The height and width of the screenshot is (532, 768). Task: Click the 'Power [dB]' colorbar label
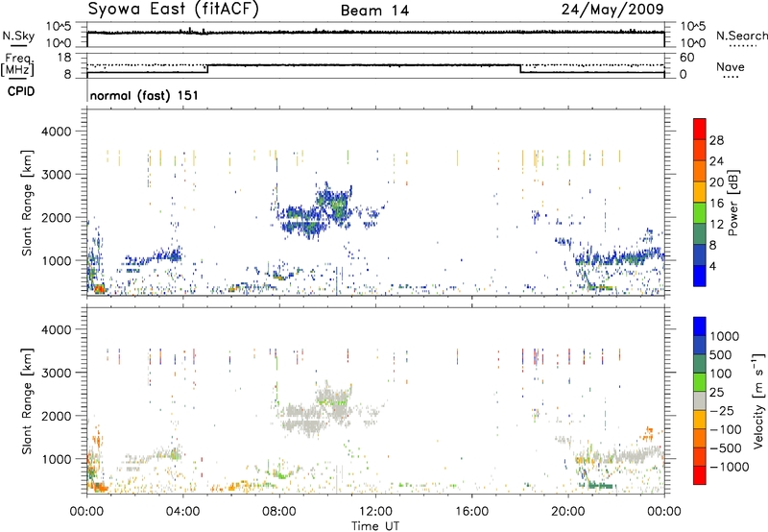click(732, 203)
